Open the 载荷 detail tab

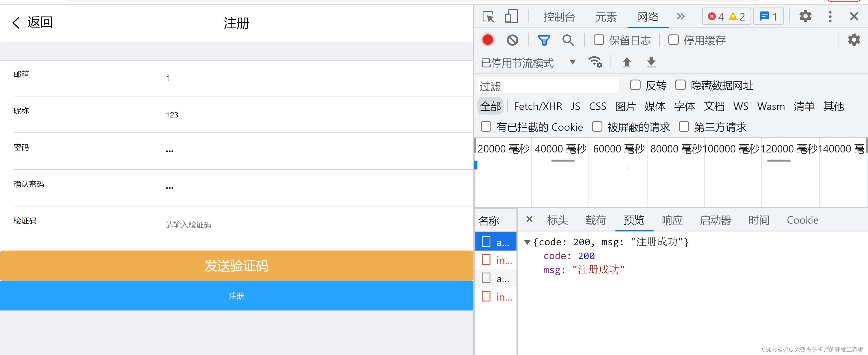[x=595, y=220]
